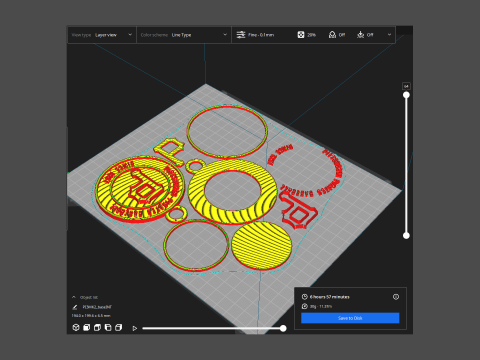Screen dimensions: 480x360
Task: Open the print time info icon
Action: [x=396, y=297]
